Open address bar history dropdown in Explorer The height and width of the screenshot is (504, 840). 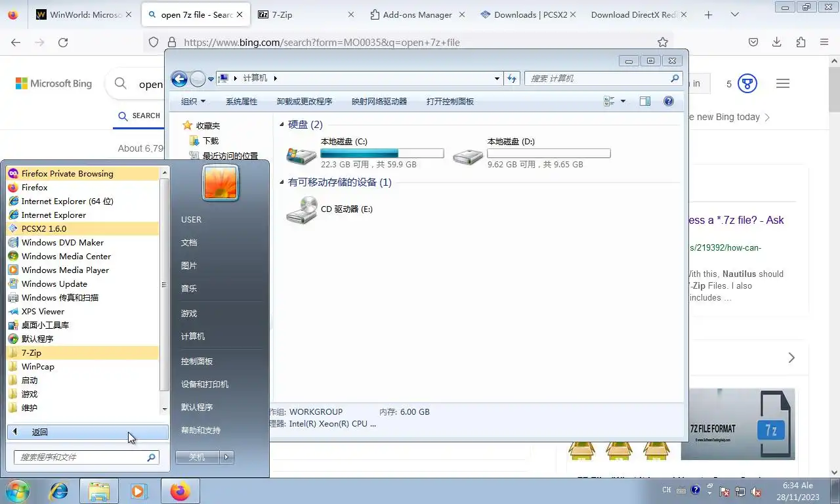497,78
